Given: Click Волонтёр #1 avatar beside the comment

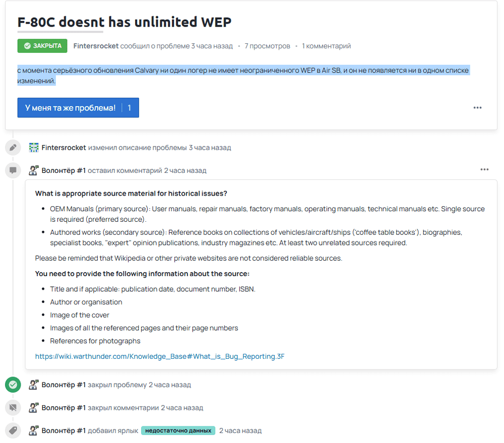Looking at the screenshot, I should pyautogui.click(x=34, y=170).
